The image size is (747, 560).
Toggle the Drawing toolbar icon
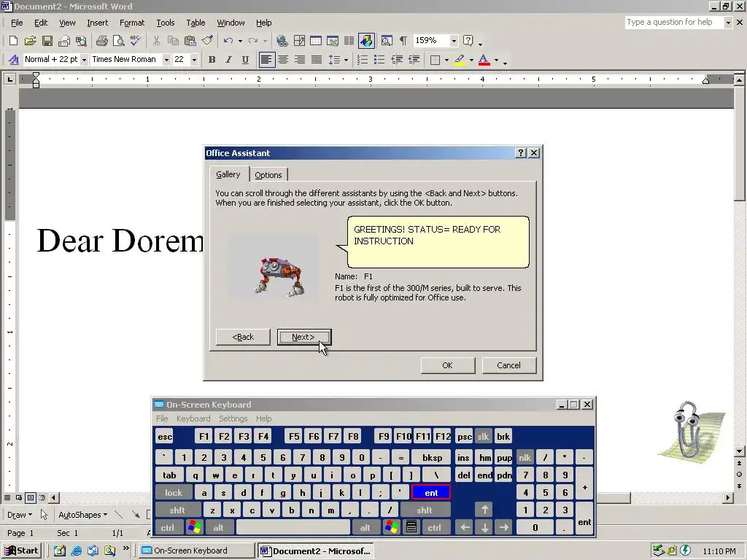(366, 41)
